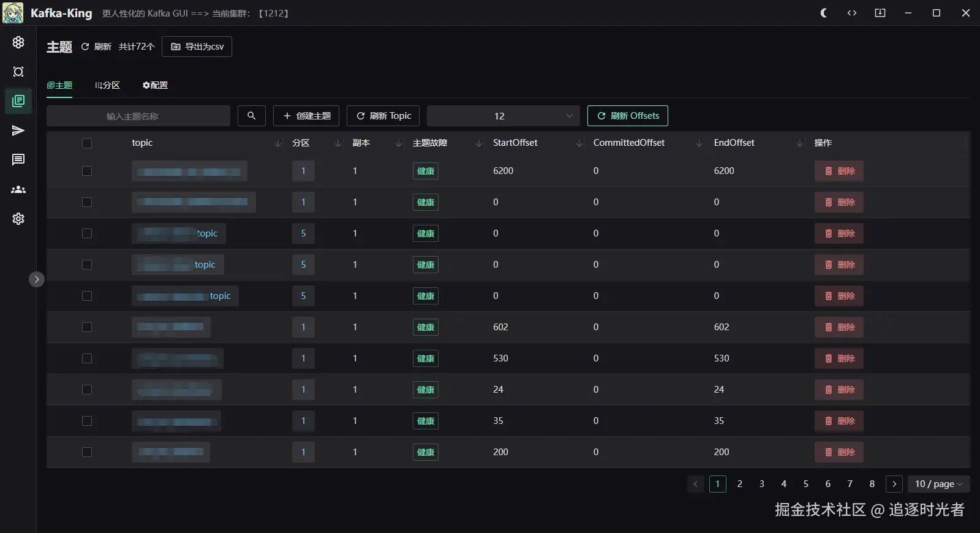The image size is (980, 533).
Task: Delete the topic with EndOffset 200
Action: (839, 452)
